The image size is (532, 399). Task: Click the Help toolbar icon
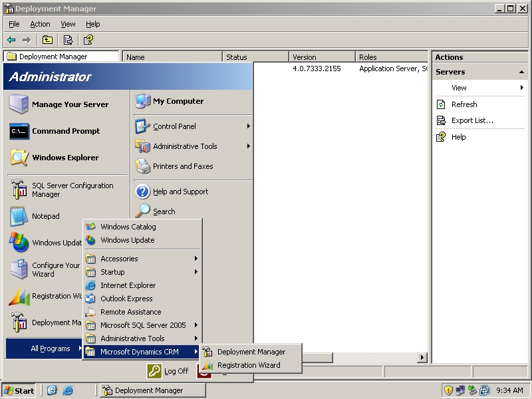point(88,40)
